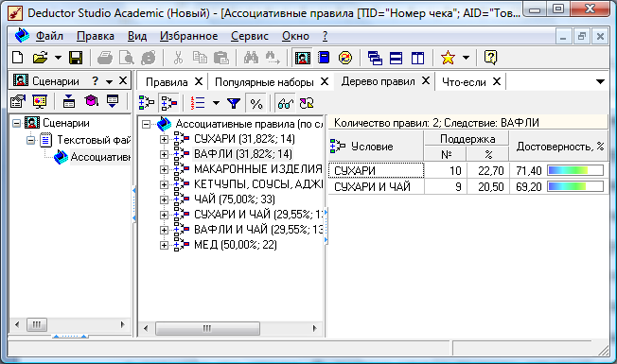
Task: Toggle the tree by consequence mode icon
Action: [169, 103]
